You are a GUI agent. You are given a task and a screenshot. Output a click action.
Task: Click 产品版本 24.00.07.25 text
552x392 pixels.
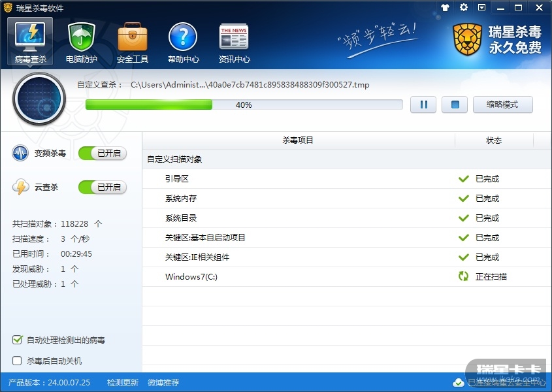click(49, 382)
